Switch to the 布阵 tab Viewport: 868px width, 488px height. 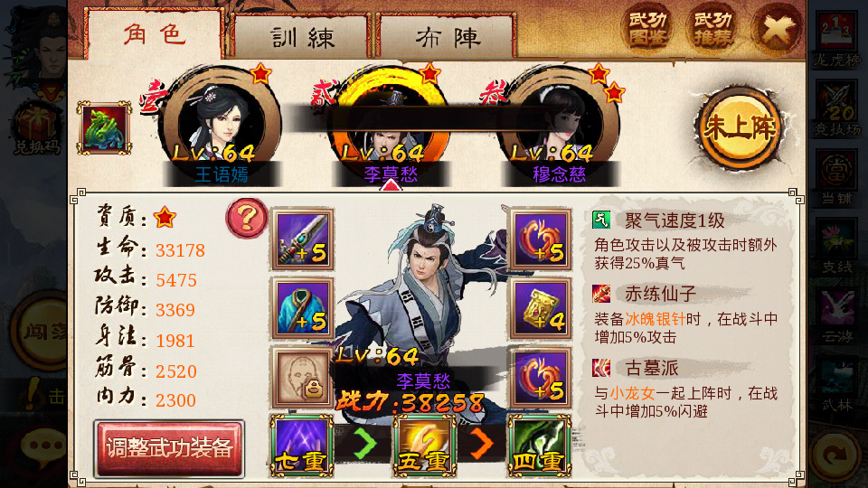tap(447, 36)
